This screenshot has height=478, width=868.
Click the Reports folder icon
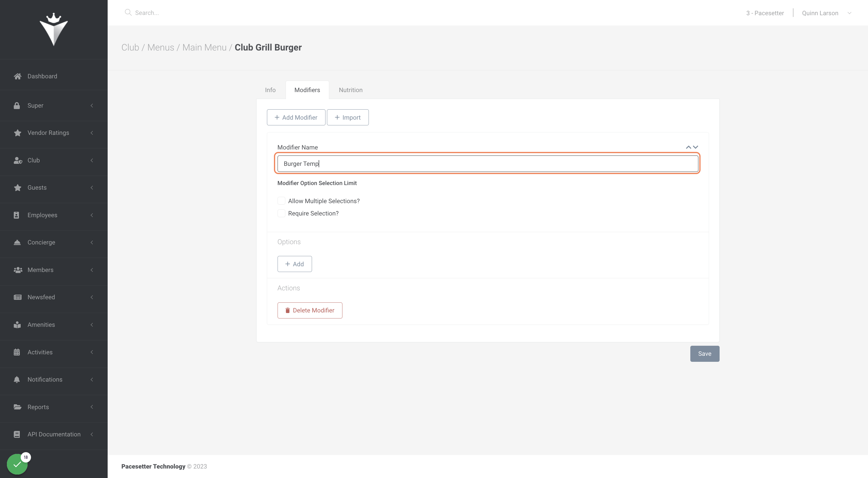(x=18, y=407)
